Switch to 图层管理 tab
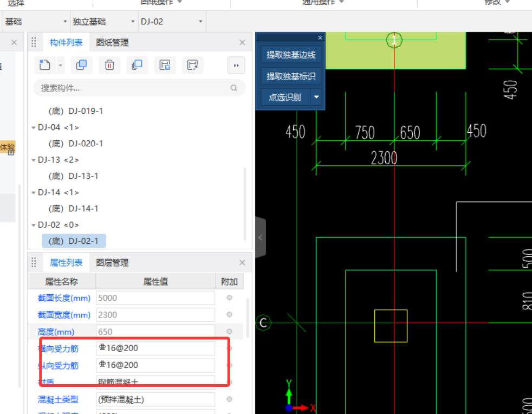 pyautogui.click(x=112, y=263)
